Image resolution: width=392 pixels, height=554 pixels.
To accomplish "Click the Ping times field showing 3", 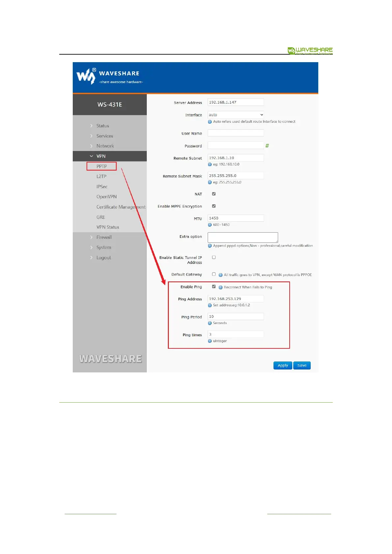I will click(236, 334).
